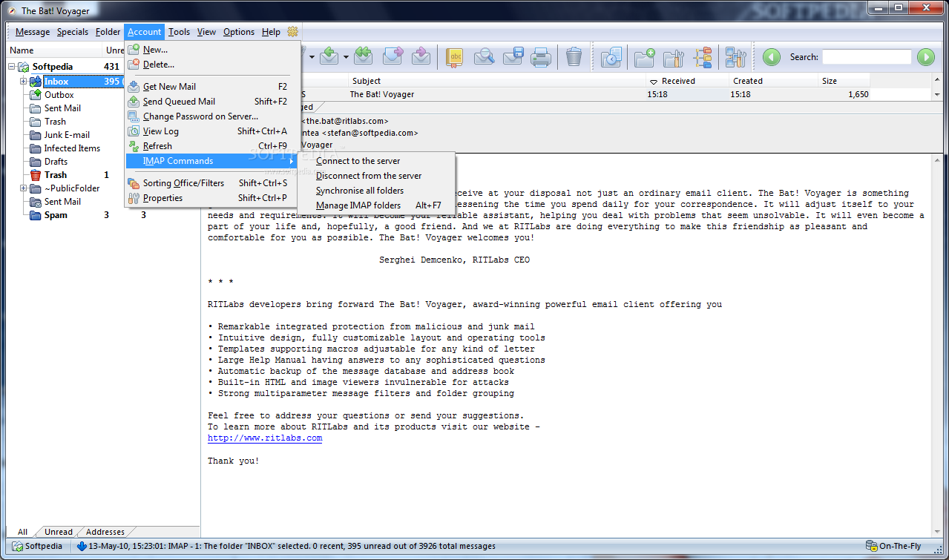
Task: Select Disconnect from the server
Action: point(377,176)
